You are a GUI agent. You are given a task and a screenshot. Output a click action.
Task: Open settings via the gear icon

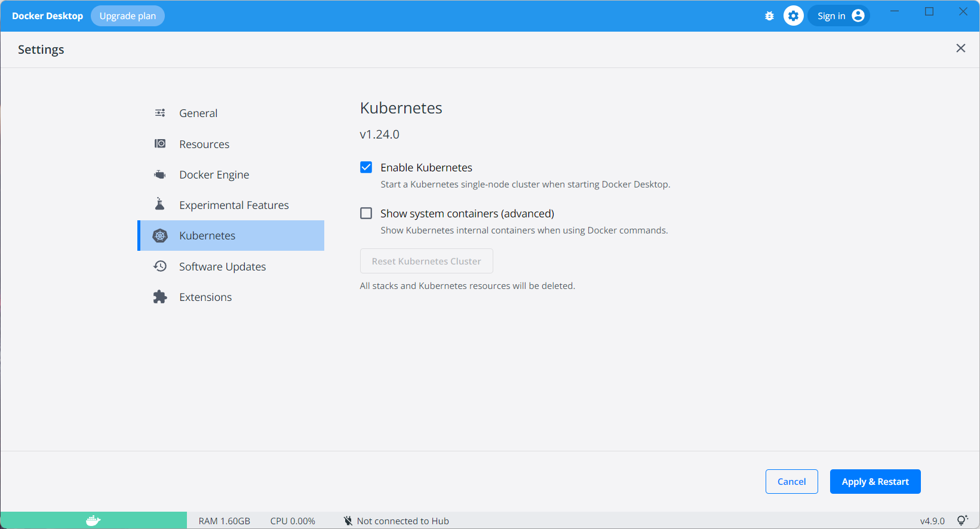tap(794, 16)
